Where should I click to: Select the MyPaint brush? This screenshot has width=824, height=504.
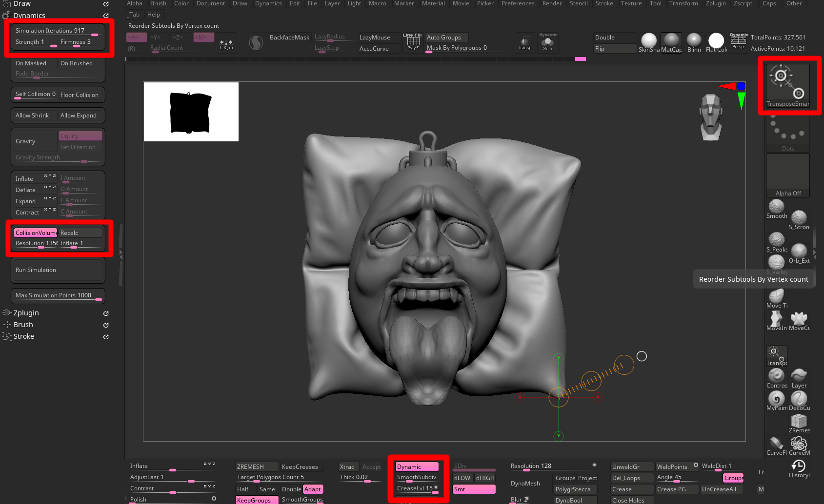pos(777,401)
